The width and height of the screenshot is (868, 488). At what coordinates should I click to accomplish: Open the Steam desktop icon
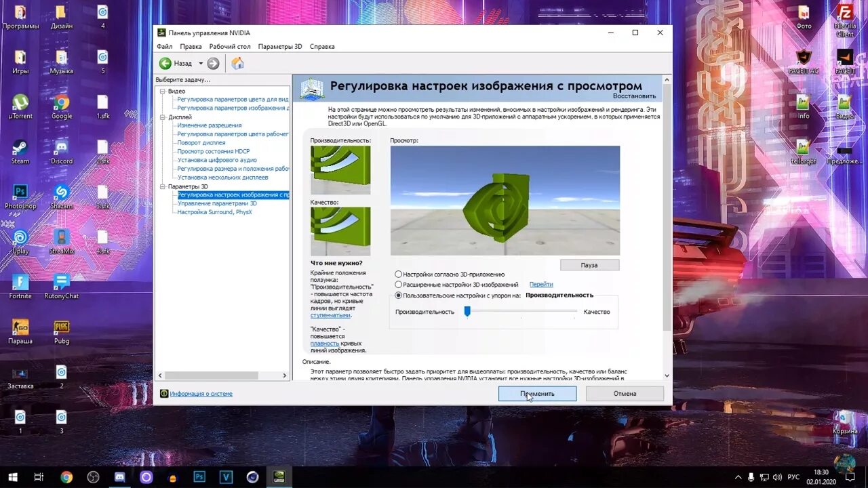pyautogui.click(x=20, y=152)
